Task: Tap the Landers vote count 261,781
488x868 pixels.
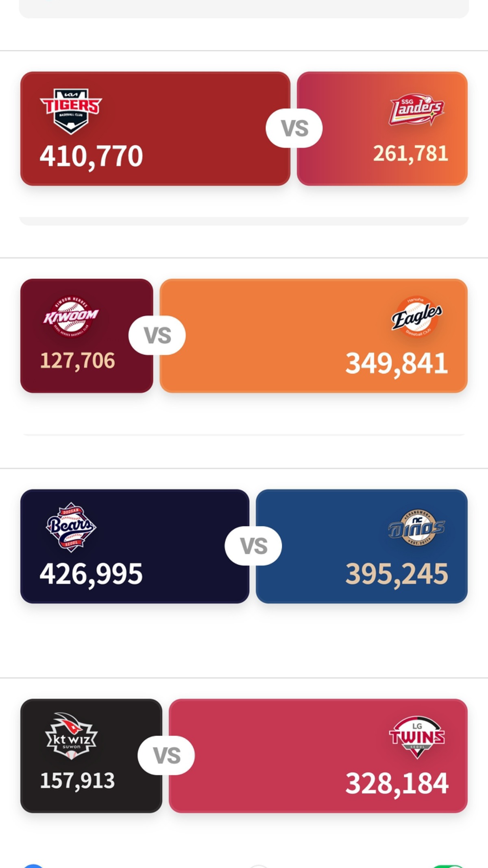Action: (410, 154)
